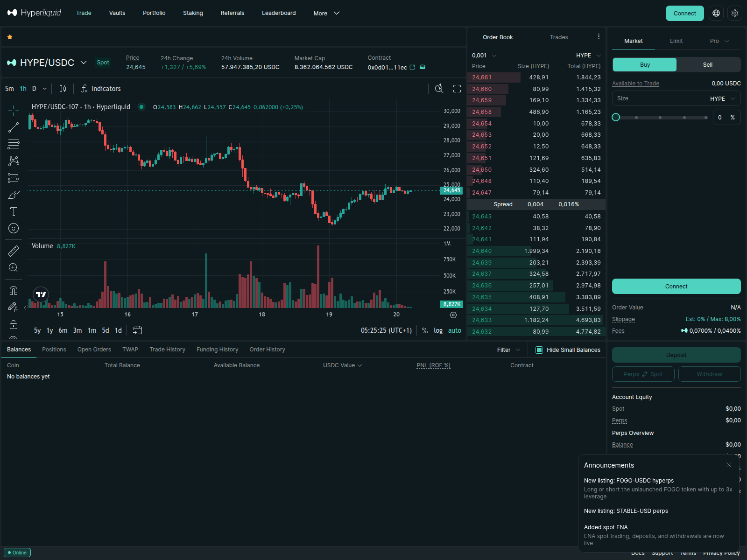
Task: Select the Sell side toggle
Action: pyautogui.click(x=708, y=65)
